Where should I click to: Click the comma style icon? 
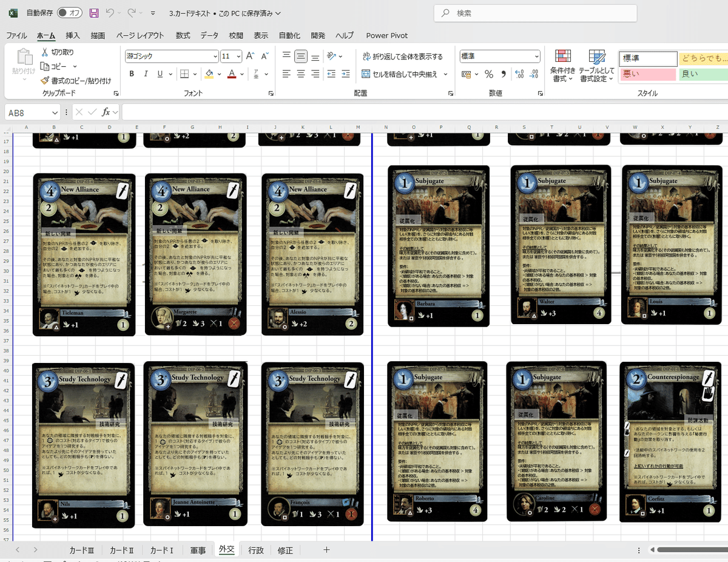point(504,74)
